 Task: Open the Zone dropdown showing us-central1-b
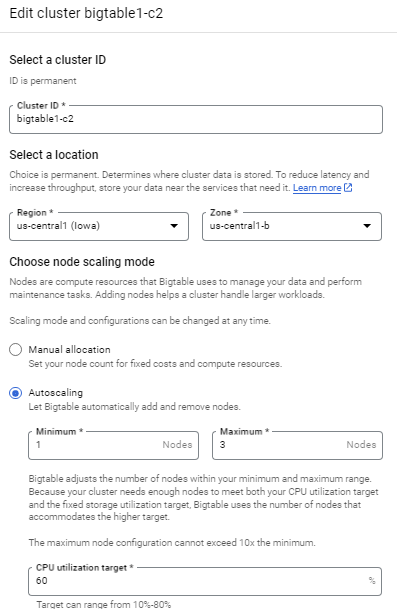pyautogui.click(x=292, y=226)
